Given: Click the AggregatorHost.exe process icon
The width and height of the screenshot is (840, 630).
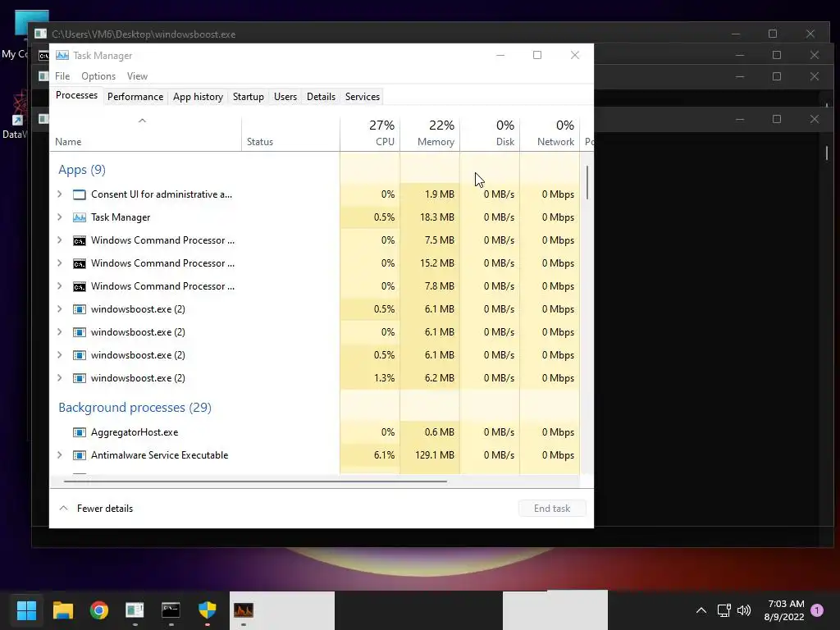Looking at the screenshot, I should tap(80, 432).
